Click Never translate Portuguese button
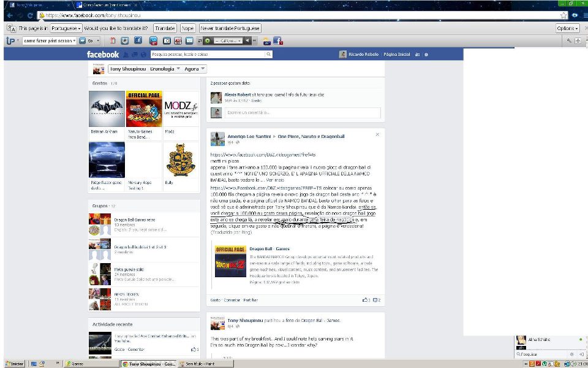The width and height of the screenshot is (588, 368). (x=230, y=28)
